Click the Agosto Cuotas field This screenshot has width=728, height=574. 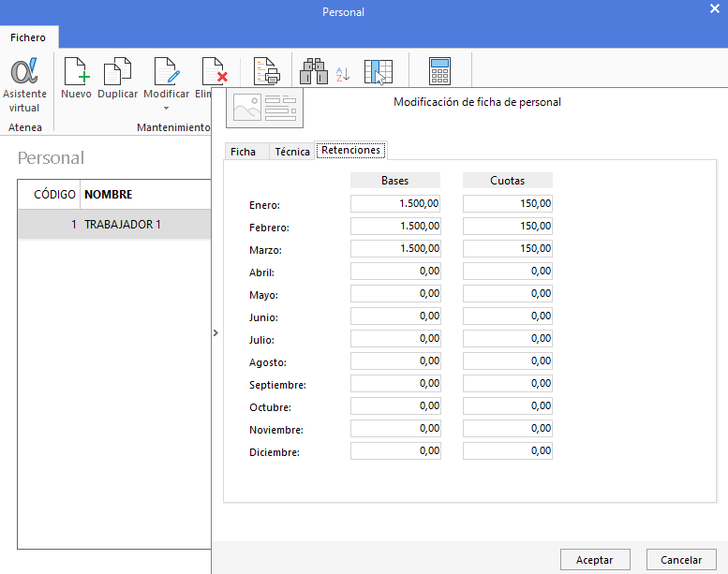508,361
